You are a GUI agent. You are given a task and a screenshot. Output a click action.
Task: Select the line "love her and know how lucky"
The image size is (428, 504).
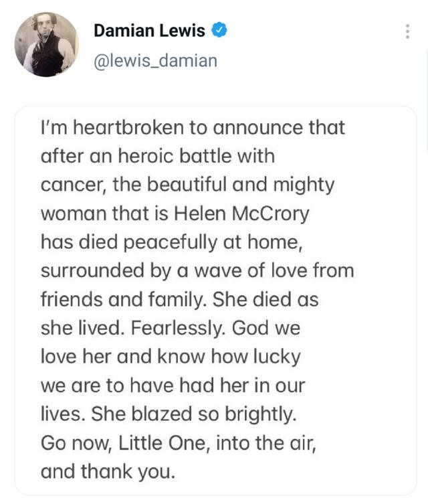[171, 357]
